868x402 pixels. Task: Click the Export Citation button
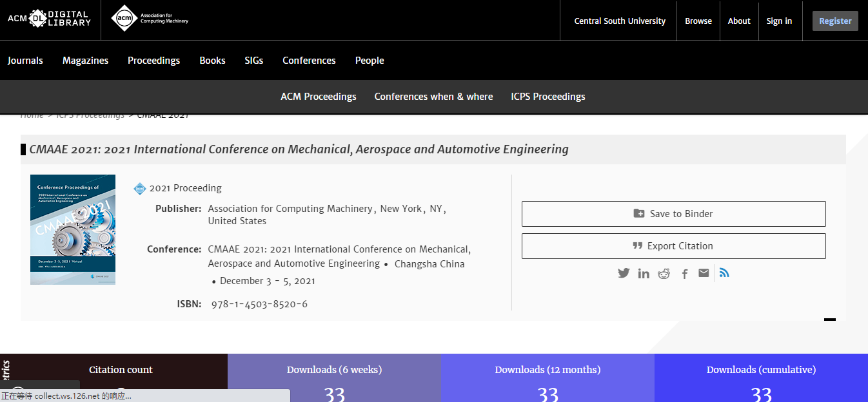pos(673,246)
